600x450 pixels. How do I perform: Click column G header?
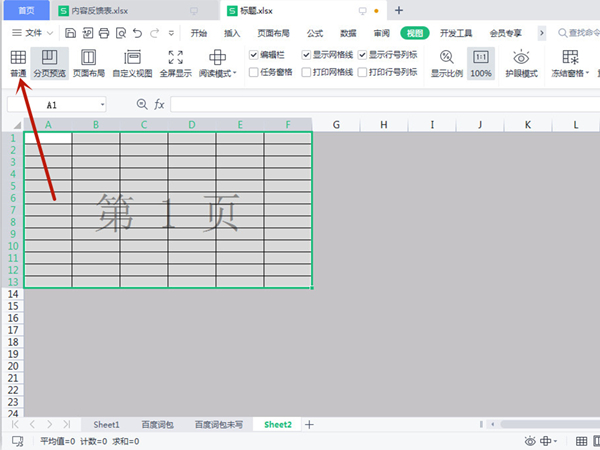[x=336, y=124]
